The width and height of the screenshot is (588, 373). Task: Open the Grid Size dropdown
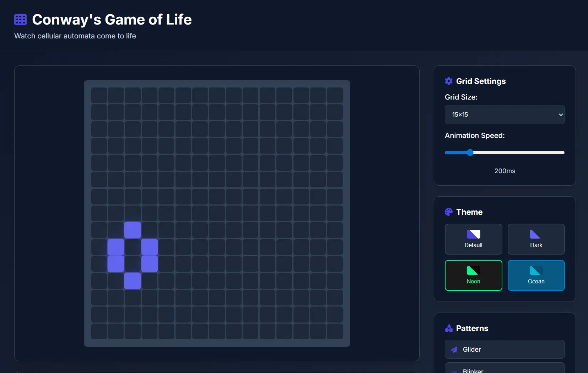tap(505, 114)
